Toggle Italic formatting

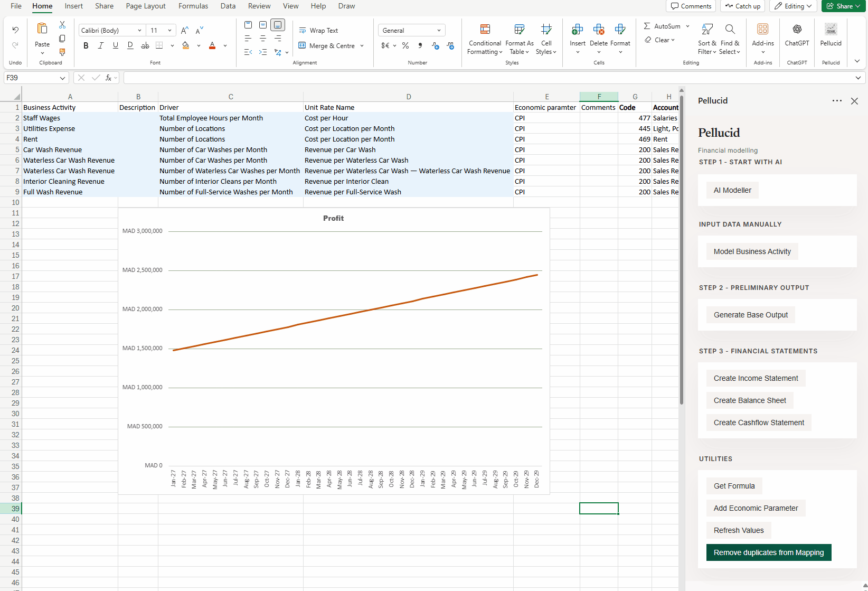pyautogui.click(x=101, y=46)
